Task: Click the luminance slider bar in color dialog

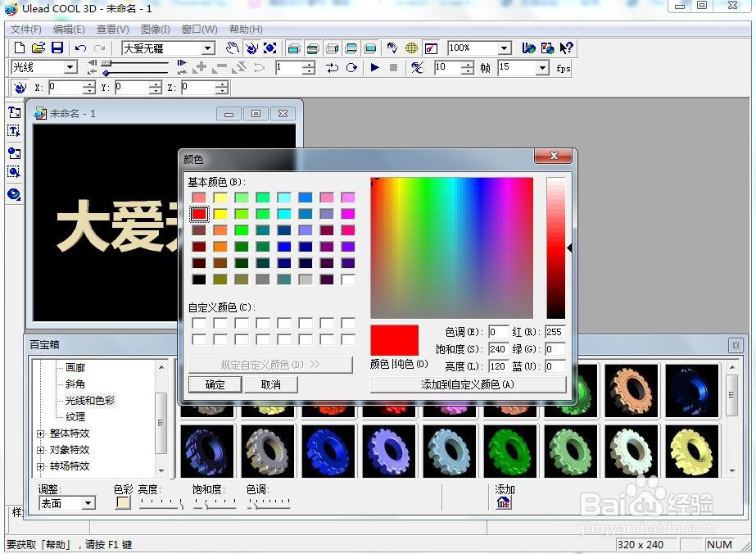Action: [555, 247]
